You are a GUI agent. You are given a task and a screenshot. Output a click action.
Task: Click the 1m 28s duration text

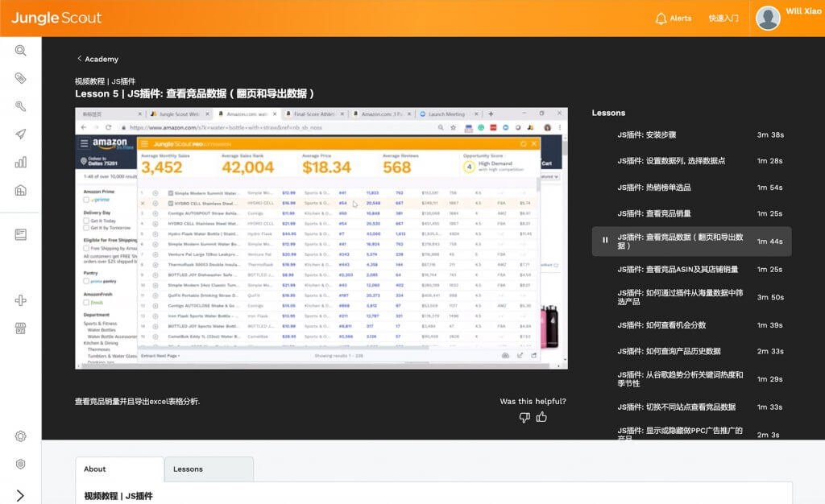click(769, 161)
